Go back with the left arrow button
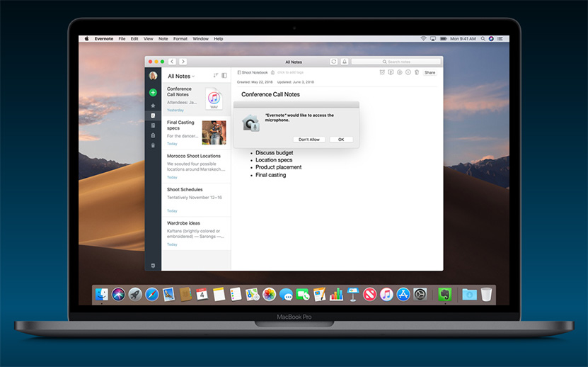Viewport: 588px width, 367px height. [x=172, y=62]
